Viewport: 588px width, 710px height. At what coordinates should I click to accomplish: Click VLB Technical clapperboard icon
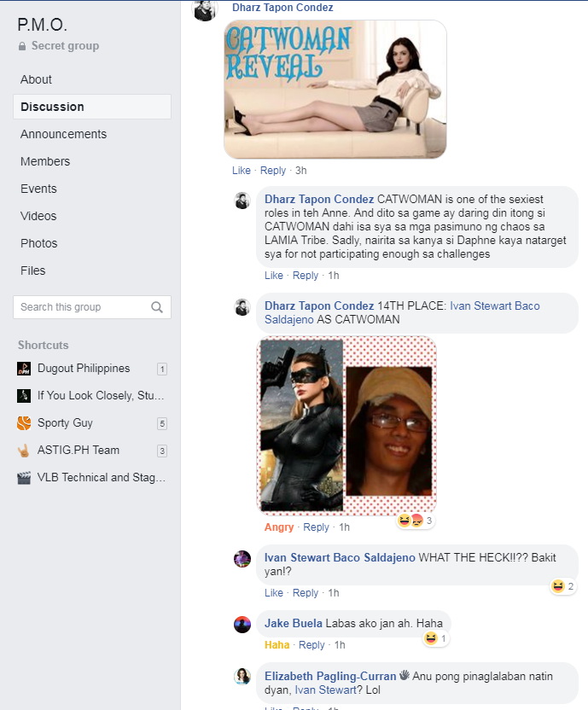[24, 478]
